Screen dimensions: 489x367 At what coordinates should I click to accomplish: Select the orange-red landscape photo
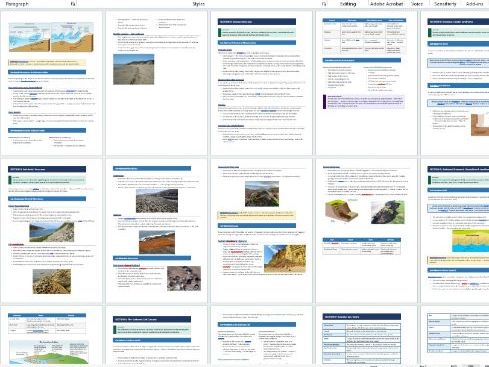coord(157,242)
